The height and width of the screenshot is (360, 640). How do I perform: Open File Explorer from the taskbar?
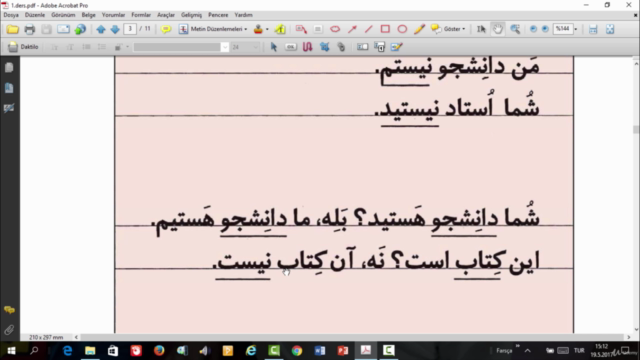coord(90,351)
